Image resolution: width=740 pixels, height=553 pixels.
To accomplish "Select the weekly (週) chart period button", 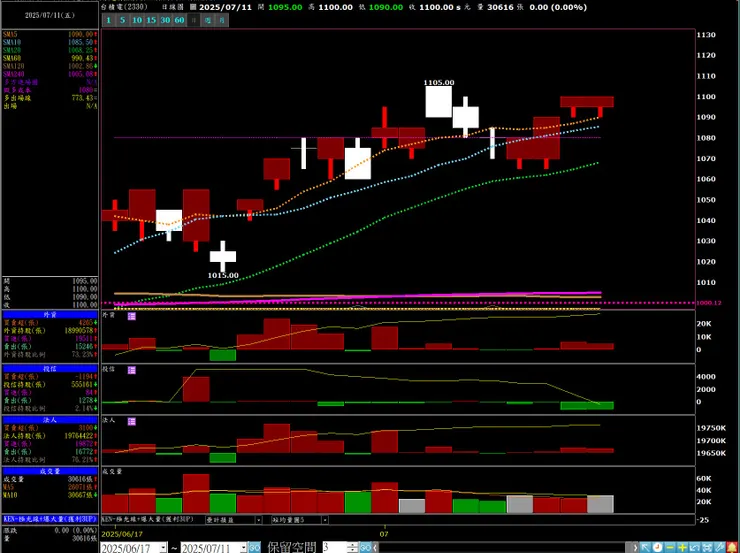I will [208, 20].
